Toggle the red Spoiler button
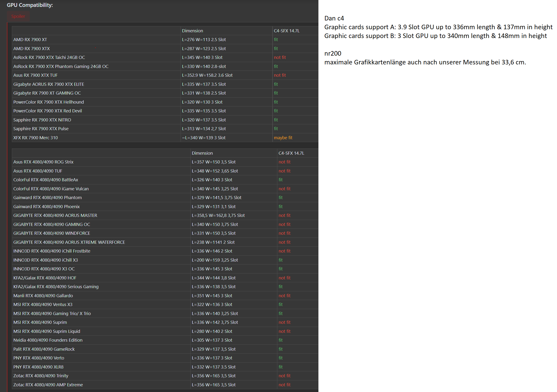 (x=18, y=16)
